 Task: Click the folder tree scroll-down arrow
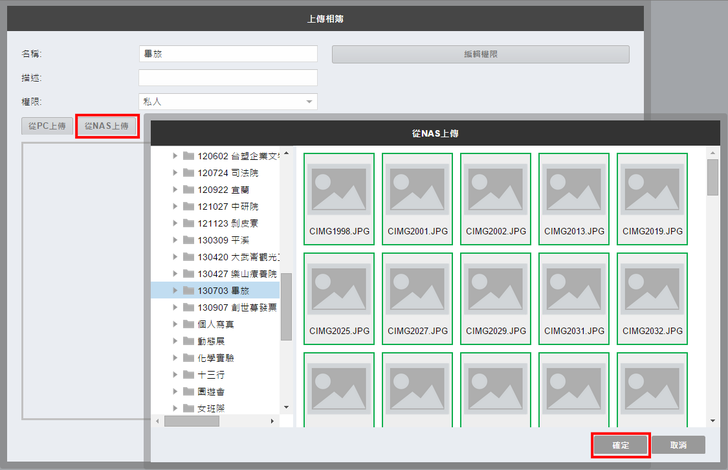pyautogui.click(x=286, y=407)
